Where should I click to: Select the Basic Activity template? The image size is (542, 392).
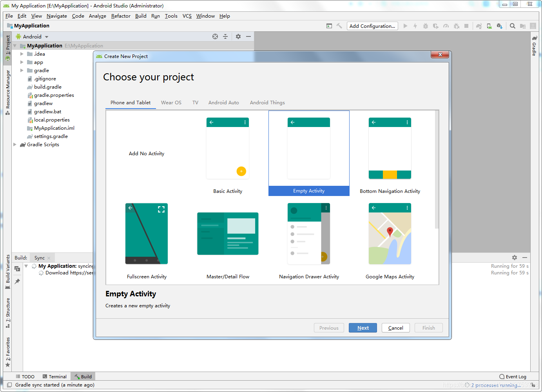tap(228, 154)
